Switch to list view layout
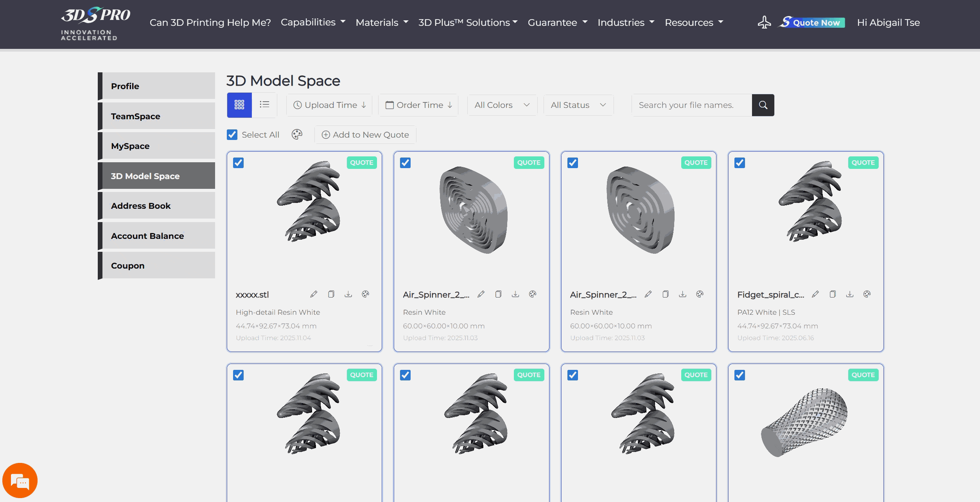Viewport: 980px width, 502px height. (264, 104)
